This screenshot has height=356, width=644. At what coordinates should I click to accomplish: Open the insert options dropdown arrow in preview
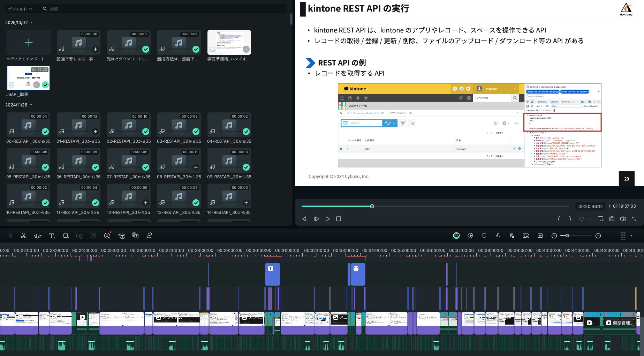coord(590,219)
